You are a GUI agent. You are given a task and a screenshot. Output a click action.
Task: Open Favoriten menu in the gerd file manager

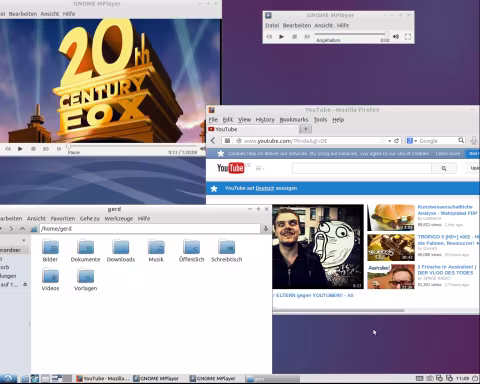pyautogui.click(x=63, y=219)
